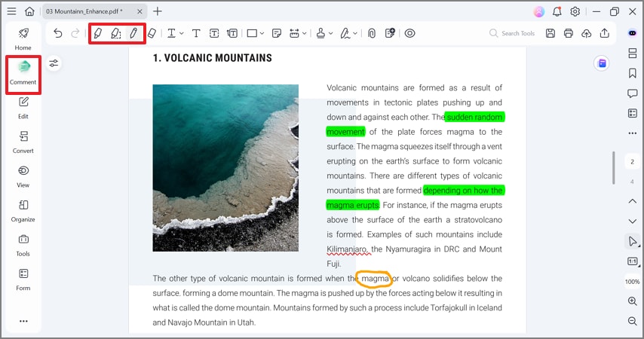Image resolution: width=644 pixels, height=339 pixels.
Task: Open the Form sidebar section
Action: tap(23, 280)
